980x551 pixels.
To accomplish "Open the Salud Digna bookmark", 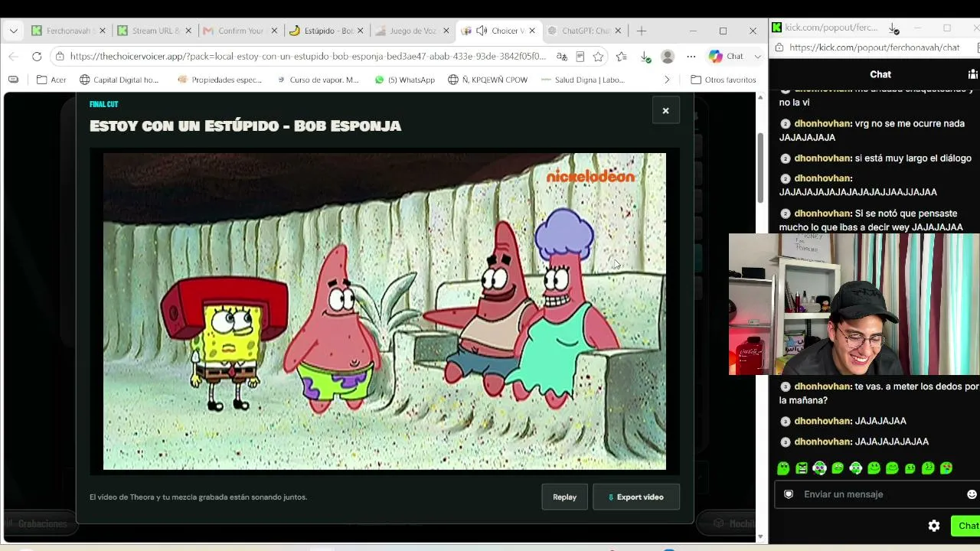I will click(582, 80).
